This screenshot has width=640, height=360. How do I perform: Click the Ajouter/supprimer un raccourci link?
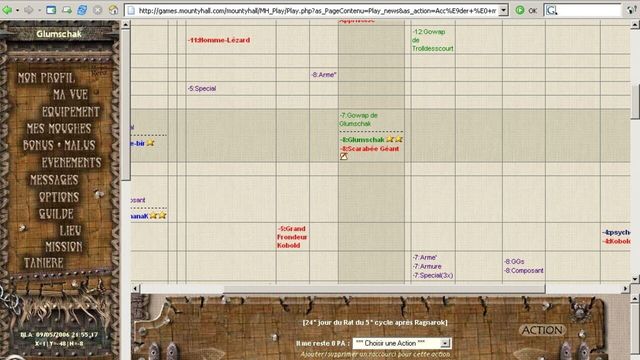tap(375, 354)
